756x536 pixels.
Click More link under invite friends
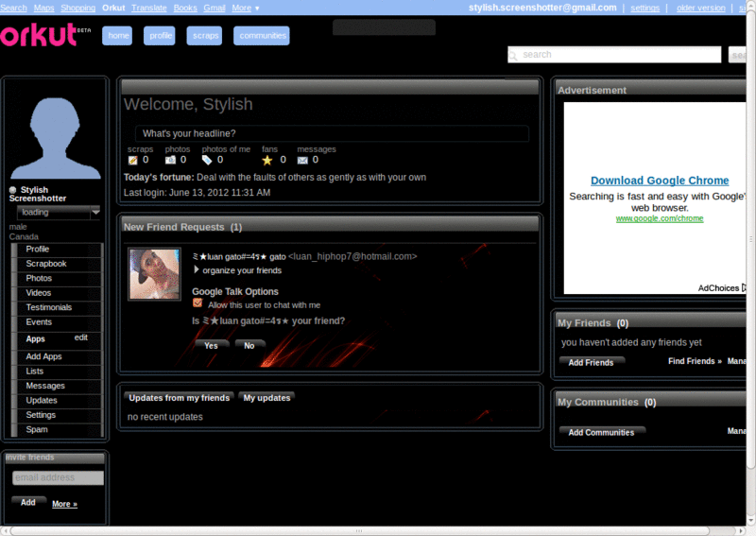(x=64, y=504)
